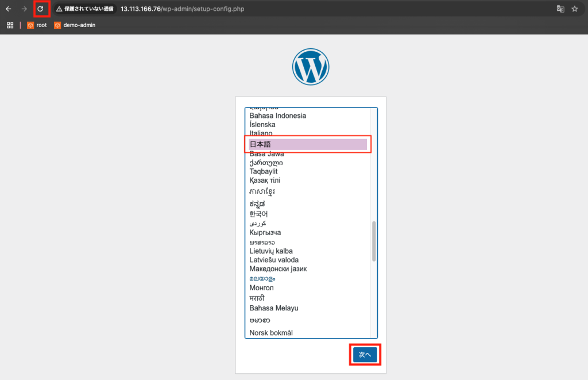Open the Google Translate icon in address bar

tap(560, 9)
